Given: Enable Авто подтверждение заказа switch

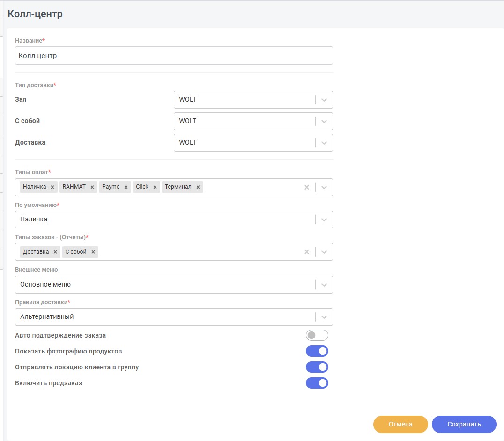Looking at the screenshot, I should click(317, 335).
